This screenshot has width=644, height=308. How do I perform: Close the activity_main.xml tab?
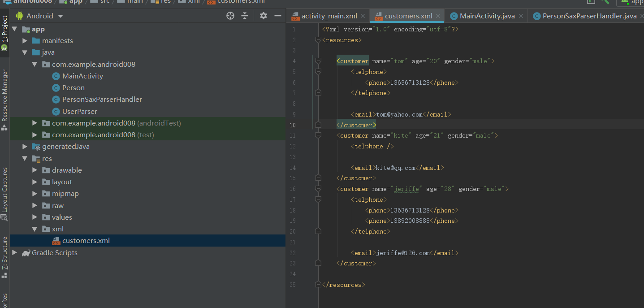[363, 16]
